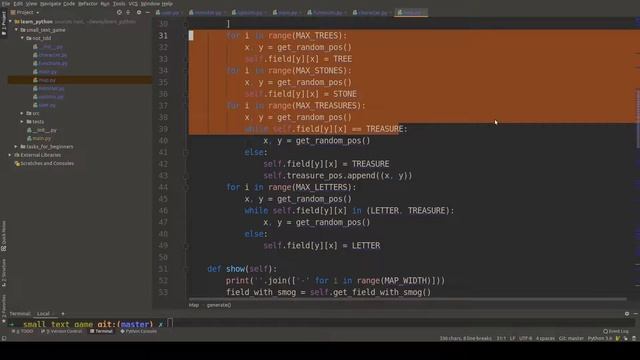The image size is (640, 360).
Task: Select monster.py in the project tree
Action: (x=51, y=88)
